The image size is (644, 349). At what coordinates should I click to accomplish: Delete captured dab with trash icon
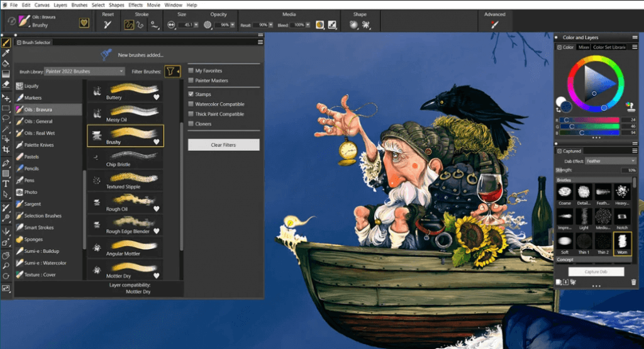coord(633,282)
